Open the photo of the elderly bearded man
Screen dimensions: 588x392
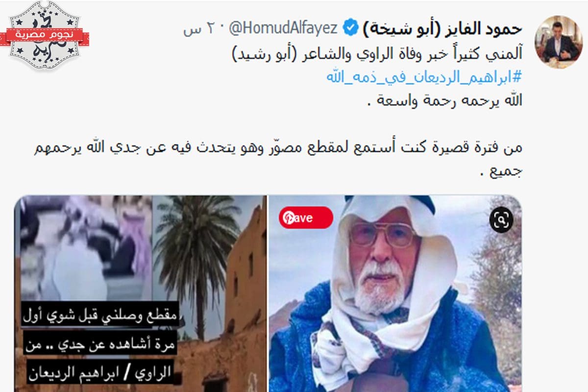click(395, 294)
